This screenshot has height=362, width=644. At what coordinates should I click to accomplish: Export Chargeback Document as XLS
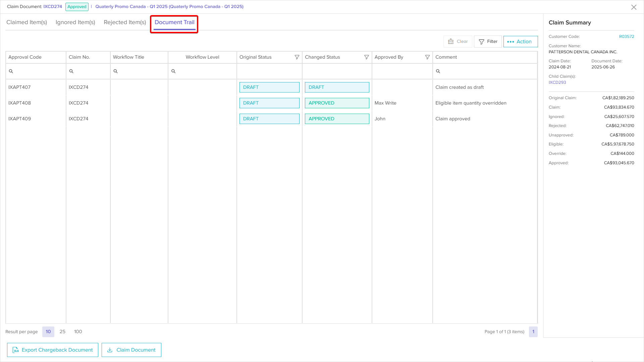(x=53, y=350)
